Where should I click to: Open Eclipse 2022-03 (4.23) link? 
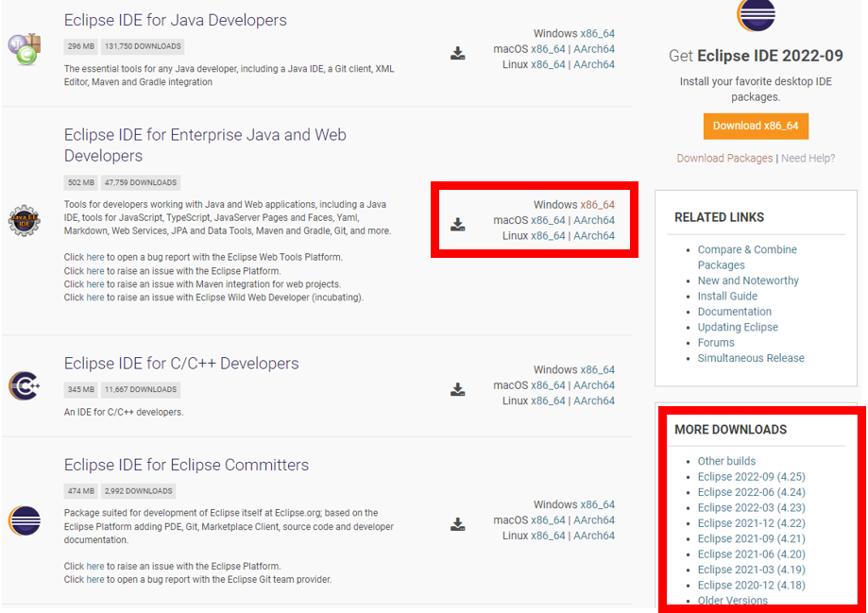(x=751, y=508)
